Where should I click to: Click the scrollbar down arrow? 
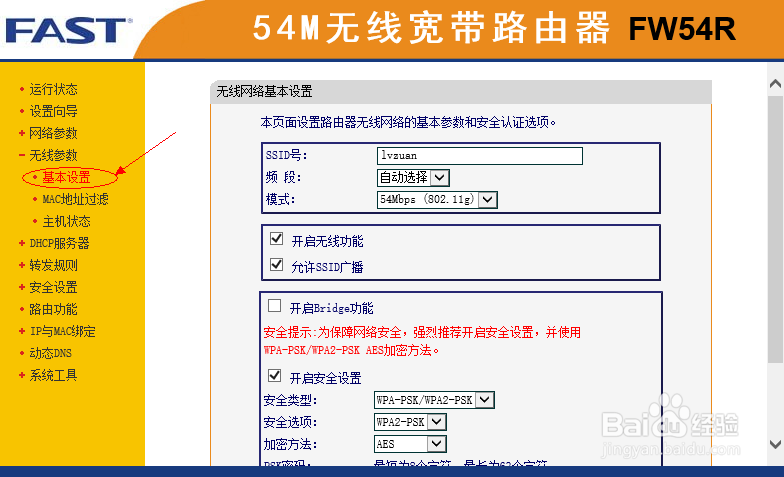click(x=775, y=444)
